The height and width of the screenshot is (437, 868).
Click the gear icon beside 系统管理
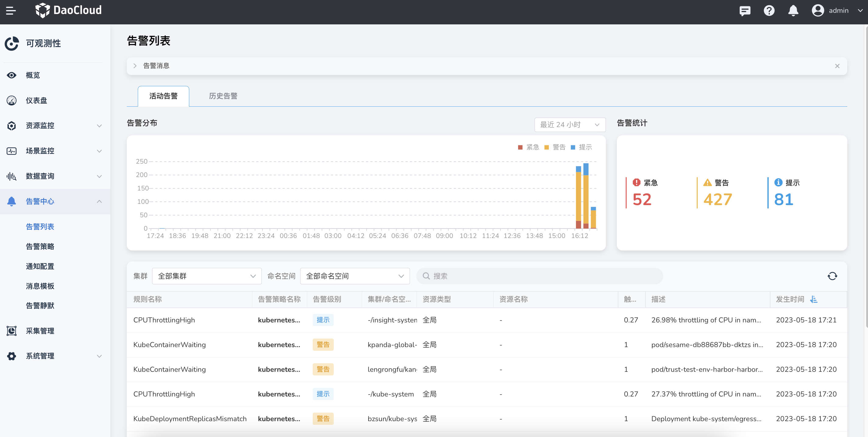[12, 356]
